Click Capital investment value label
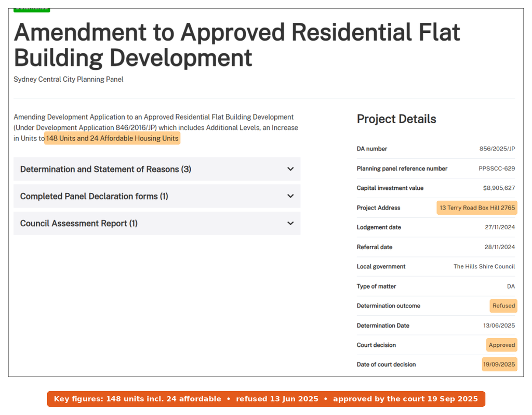 pos(390,188)
